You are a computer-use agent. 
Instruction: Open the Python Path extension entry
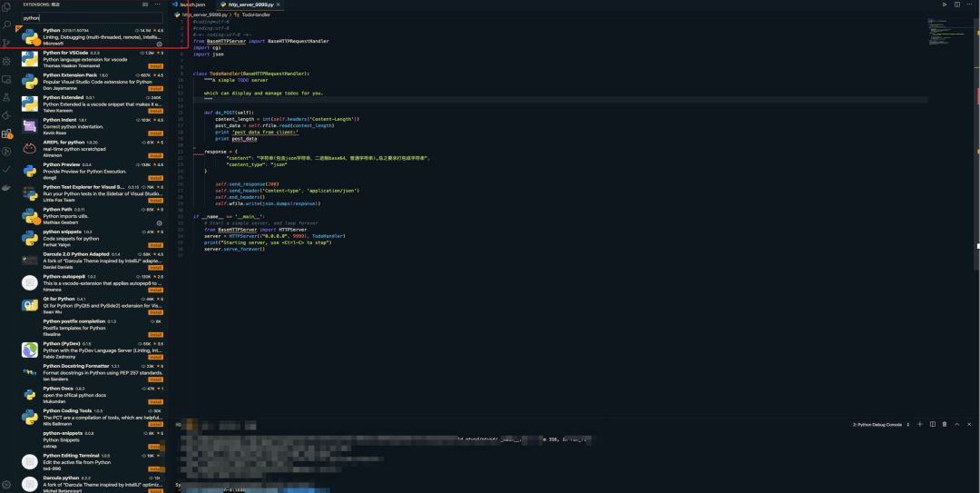(93, 216)
